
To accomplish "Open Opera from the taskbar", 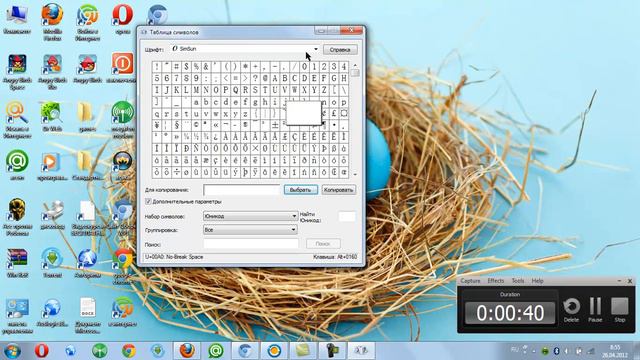I will (42, 351).
